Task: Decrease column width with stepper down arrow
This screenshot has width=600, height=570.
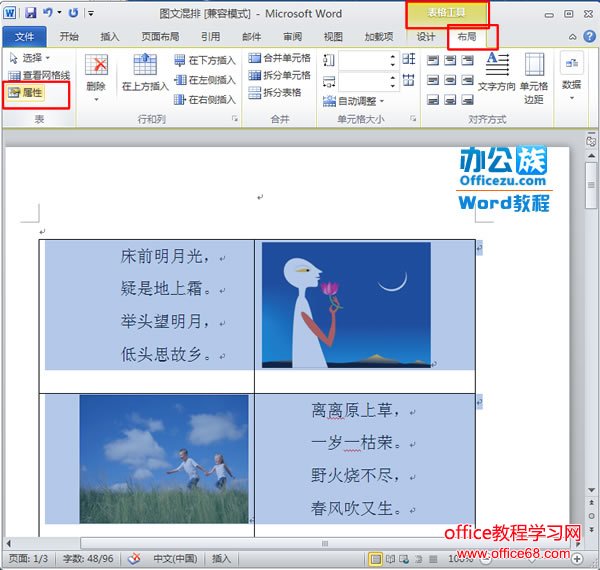Action: tap(393, 86)
